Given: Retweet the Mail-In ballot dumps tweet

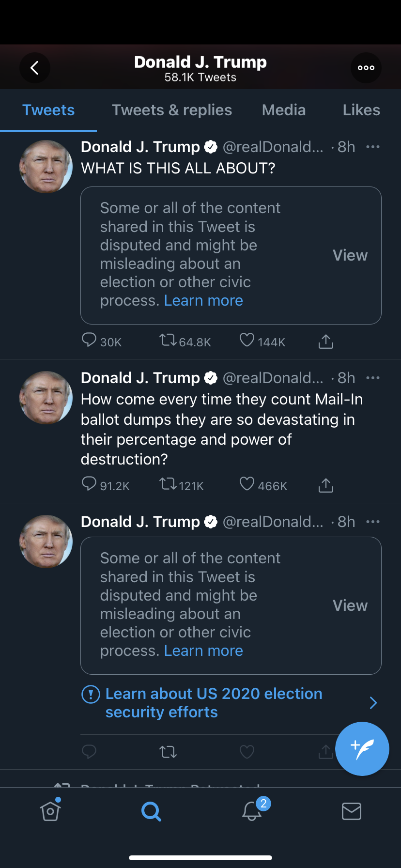Looking at the screenshot, I should click(x=168, y=484).
